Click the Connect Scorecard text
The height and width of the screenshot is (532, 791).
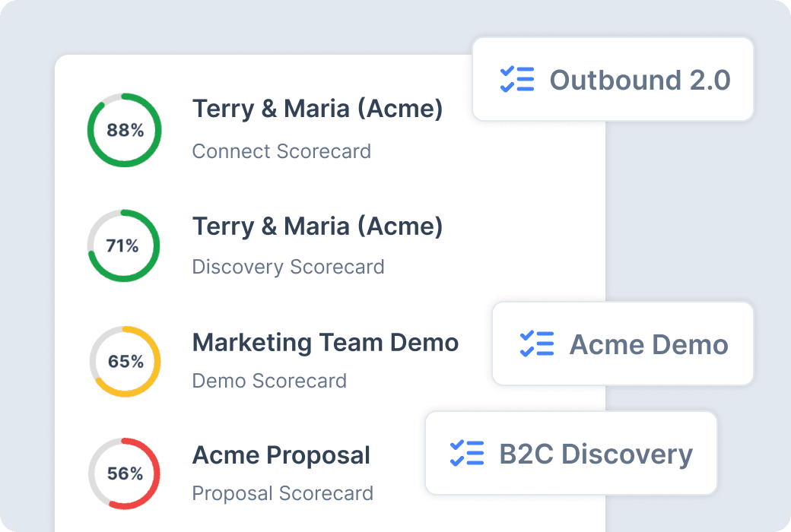coord(281,151)
